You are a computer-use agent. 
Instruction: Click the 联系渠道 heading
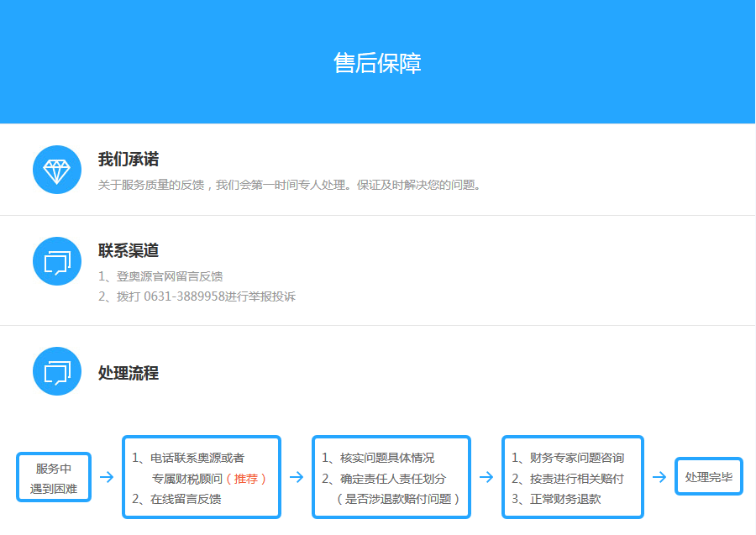point(129,251)
